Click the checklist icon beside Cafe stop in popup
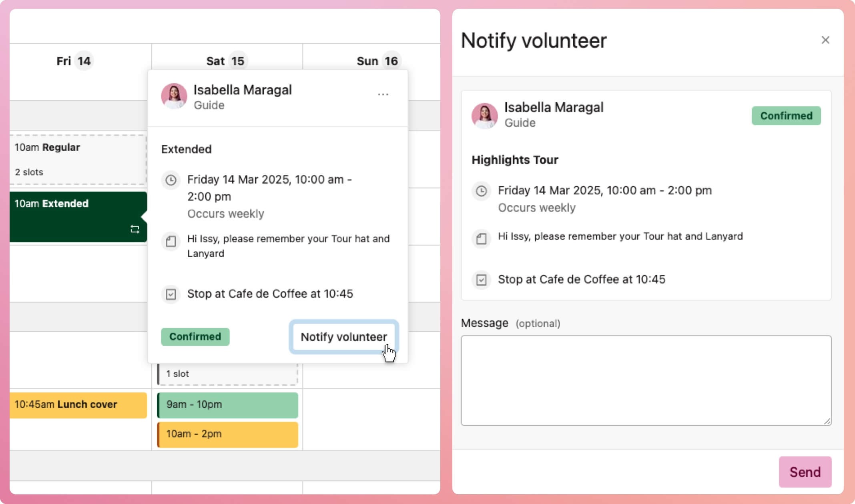Viewport: 855px width, 504px height. pos(171,294)
